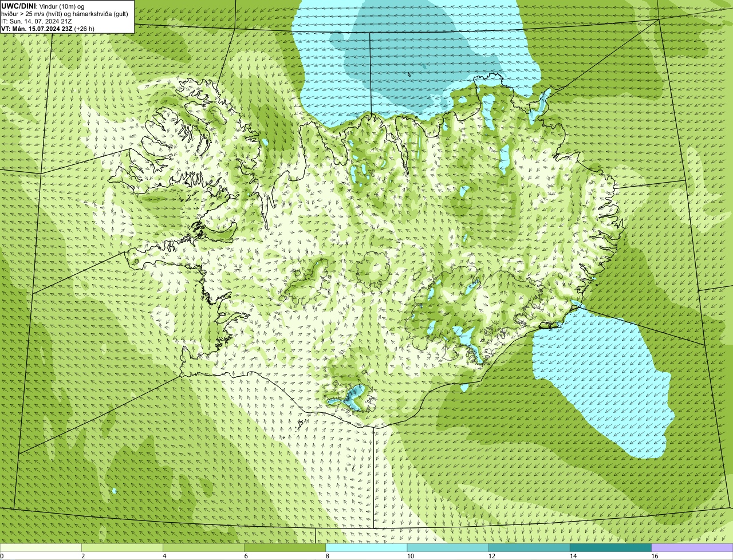The width and height of the screenshot is (733, 560).
Task: Pick the 12–14 m/s teal legend swatch
Action: pyautogui.click(x=529, y=548)
